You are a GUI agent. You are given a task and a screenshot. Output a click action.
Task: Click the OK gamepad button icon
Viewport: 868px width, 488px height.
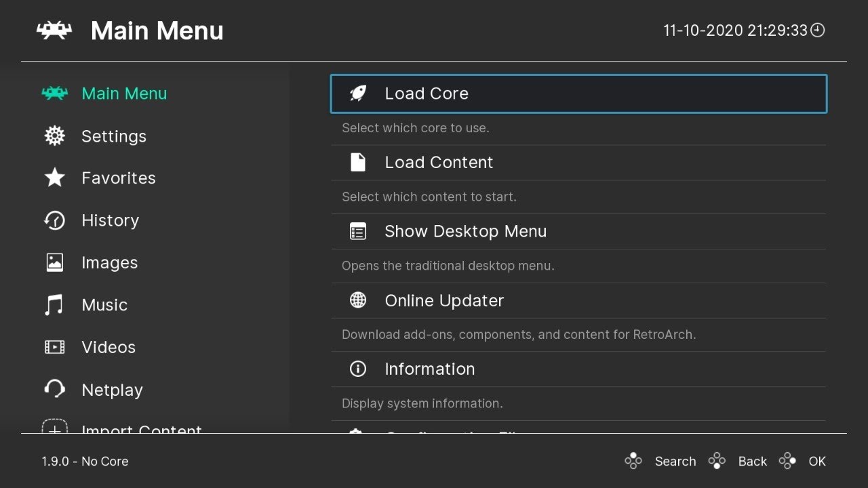click(x=787, y=461)
